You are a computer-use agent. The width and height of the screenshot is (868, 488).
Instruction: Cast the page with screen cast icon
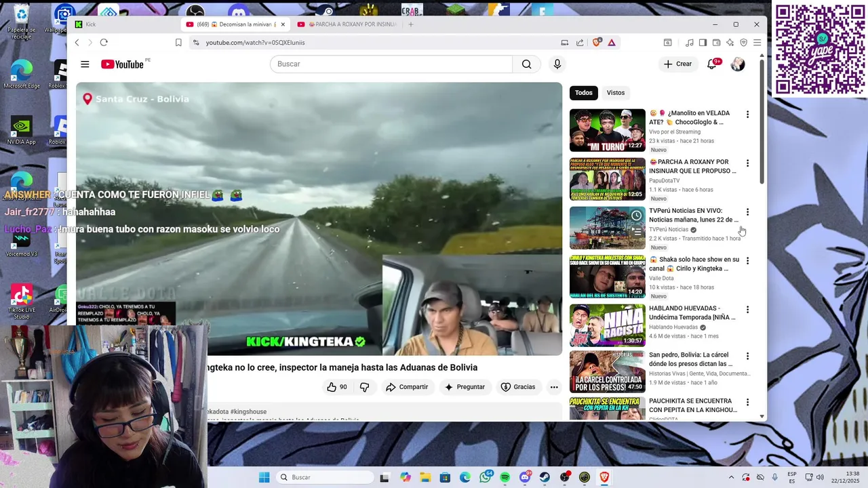(564, 43)
